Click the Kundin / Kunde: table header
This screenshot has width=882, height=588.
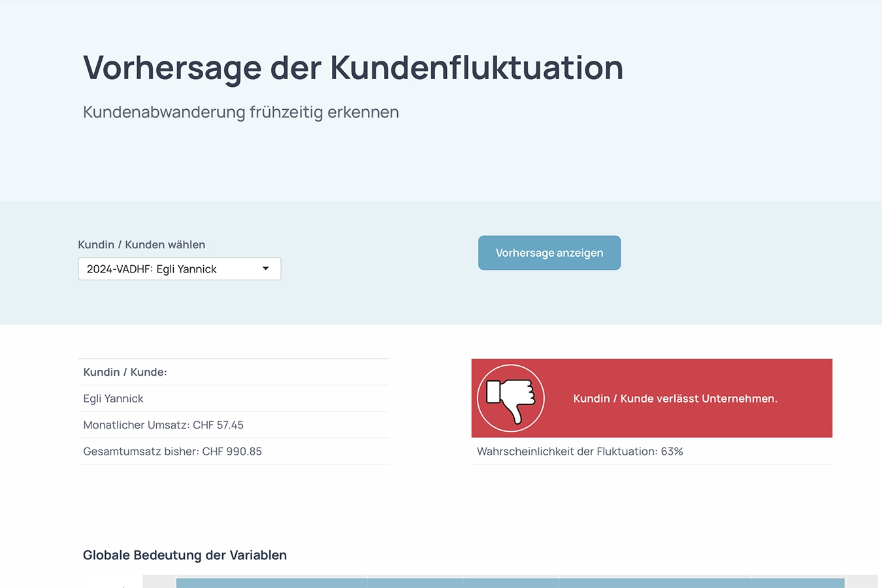(x=125, y=372)
